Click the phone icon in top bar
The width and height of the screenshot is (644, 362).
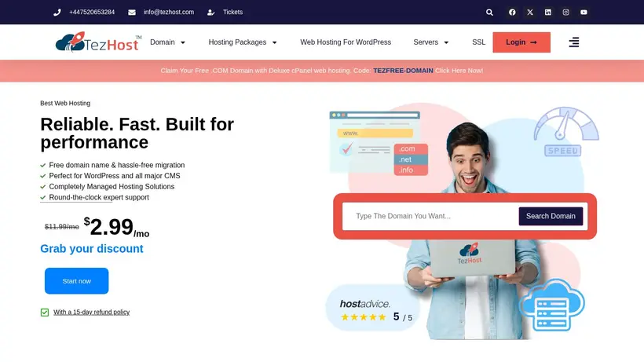(x=57, y=13)
